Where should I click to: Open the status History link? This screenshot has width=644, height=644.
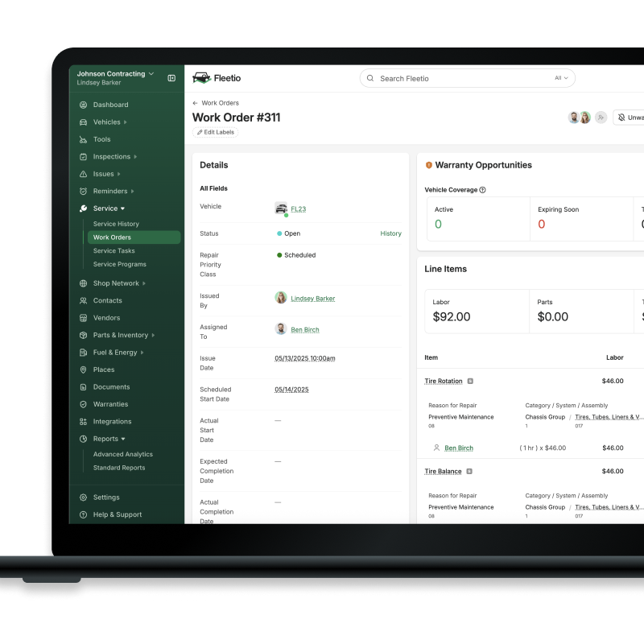(x=390, y=233)
